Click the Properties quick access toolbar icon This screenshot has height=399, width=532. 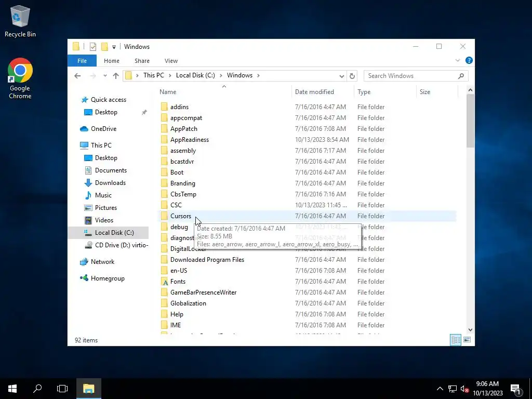tap(92, 47)
